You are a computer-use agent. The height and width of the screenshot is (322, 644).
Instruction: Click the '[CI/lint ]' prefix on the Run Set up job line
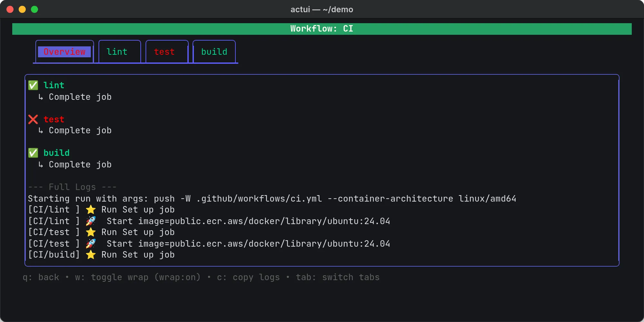click(x=54, y=210)
